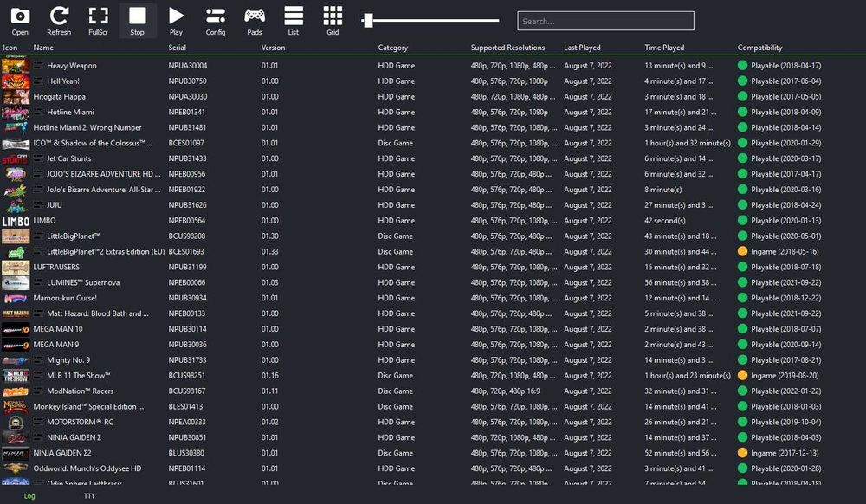Image resolution: width=866 pixels, height=504 pixels.
Task: Sort by the Version column header
Action: pos(274,48)
